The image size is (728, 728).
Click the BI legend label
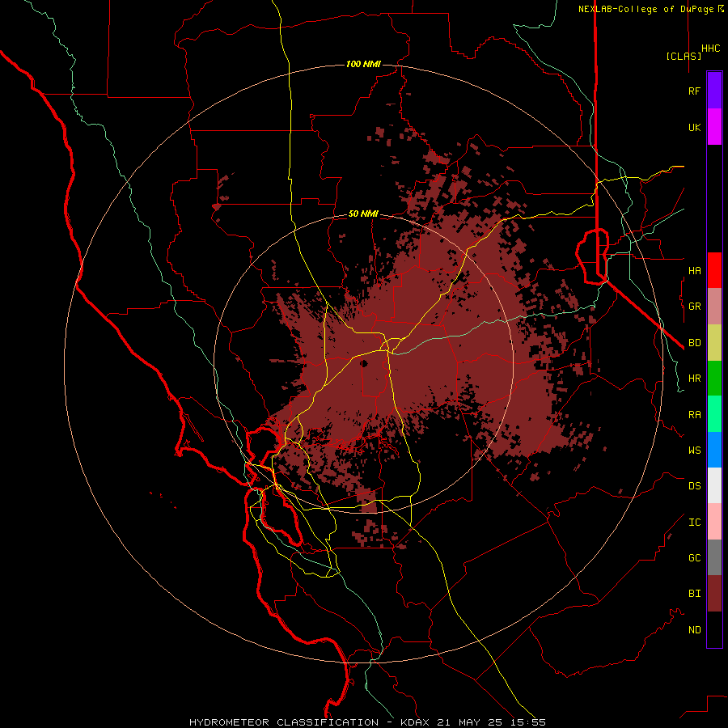point(694,594)
